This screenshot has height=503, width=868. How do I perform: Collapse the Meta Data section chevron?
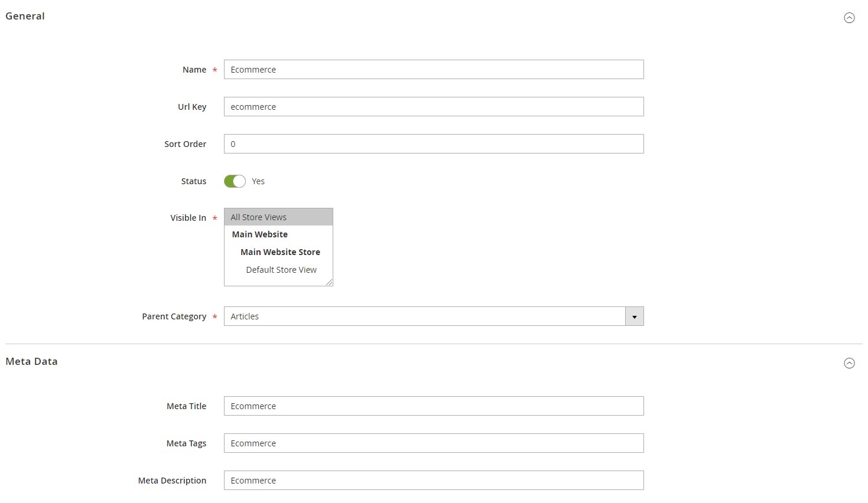point(849,363)
